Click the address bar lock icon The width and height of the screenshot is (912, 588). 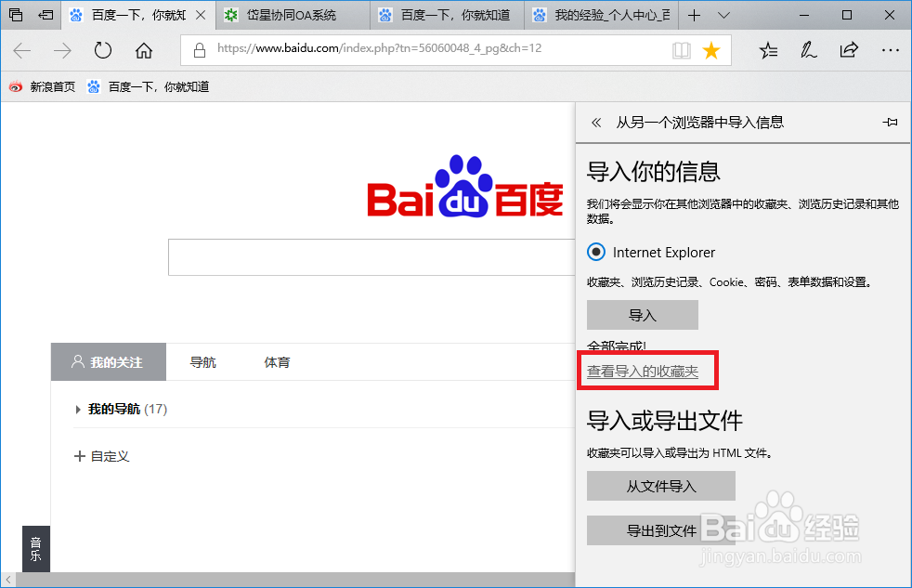200,50
